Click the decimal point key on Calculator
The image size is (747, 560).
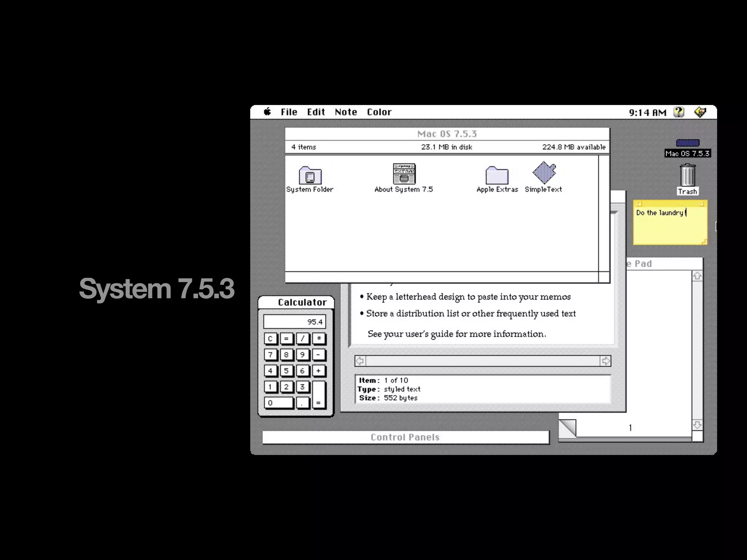(x=302, y=403)
